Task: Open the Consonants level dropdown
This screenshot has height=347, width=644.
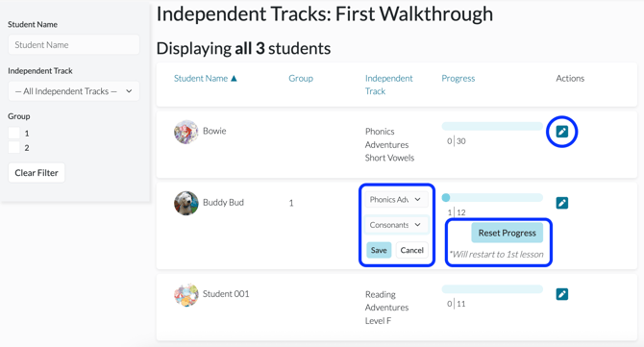Action: pos(396,225)
